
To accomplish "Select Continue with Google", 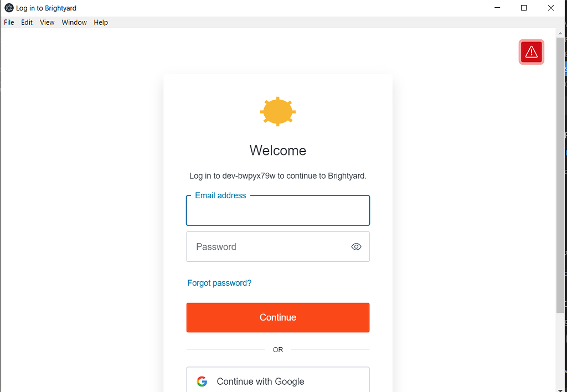I will click(x=277, y=381).
